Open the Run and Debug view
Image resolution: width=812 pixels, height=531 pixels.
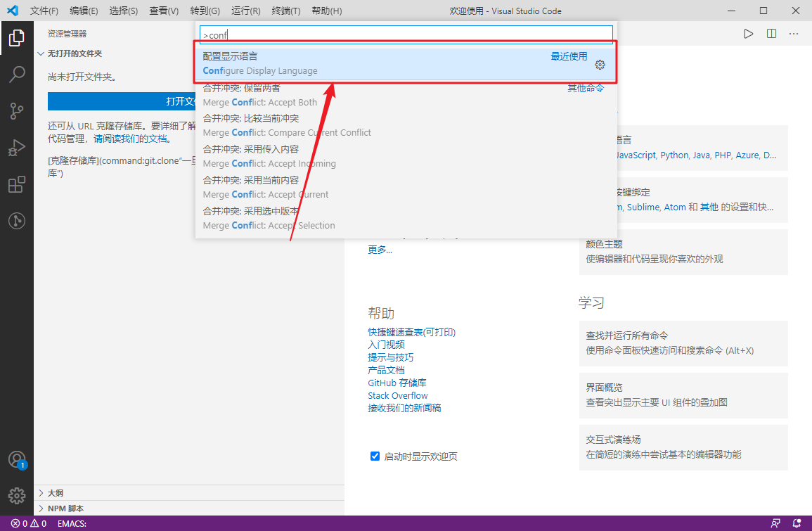(17, 148)
